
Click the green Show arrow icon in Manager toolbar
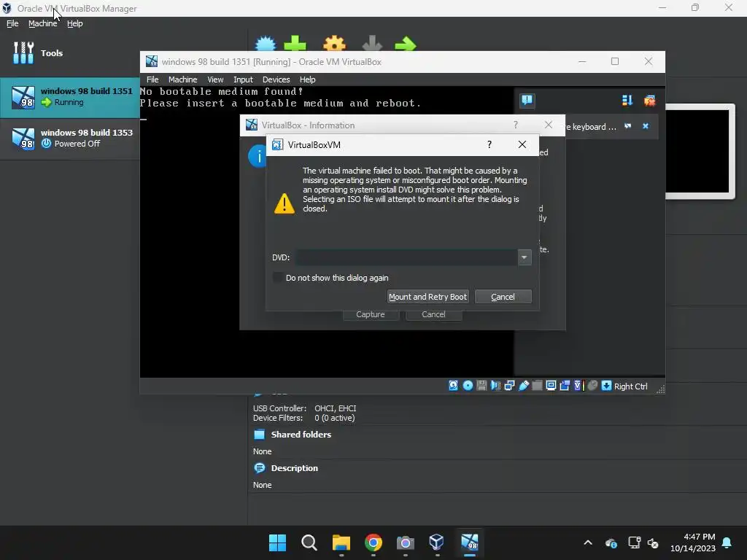click(x=406, y=44)
